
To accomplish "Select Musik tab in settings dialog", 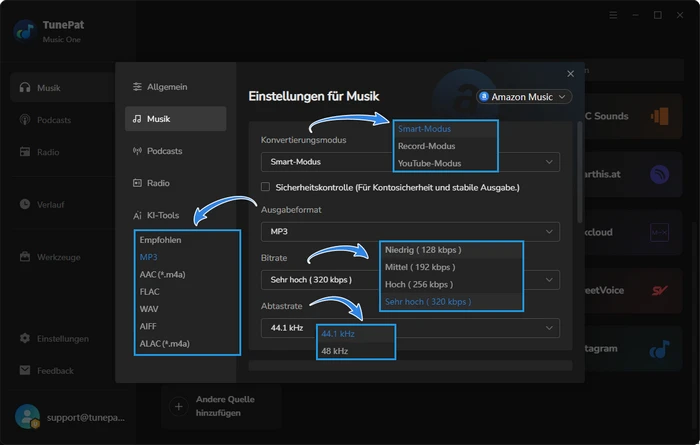I will click(175, 119).
